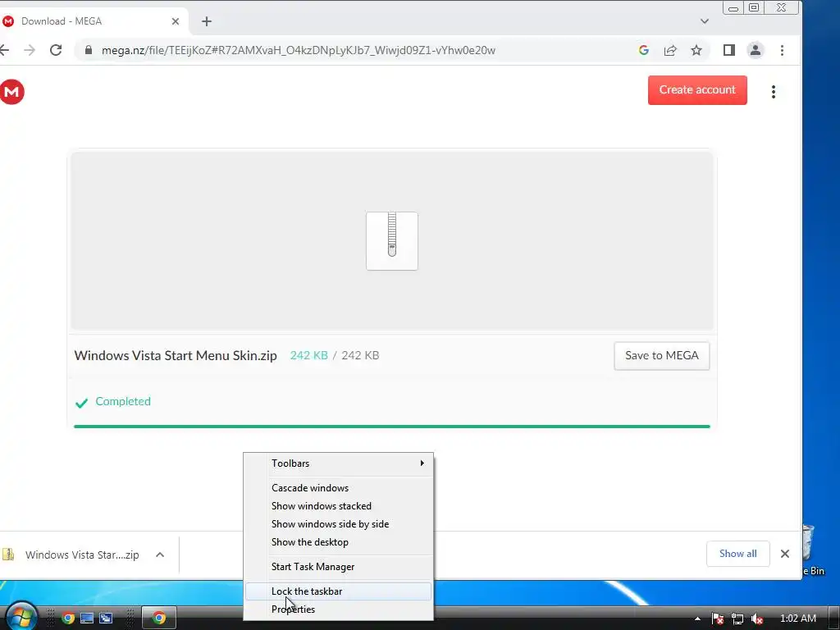Click the green download progress bar
The width and height of the screenshot is (840, 630).
pyautogui.click(x=392, y=427)
